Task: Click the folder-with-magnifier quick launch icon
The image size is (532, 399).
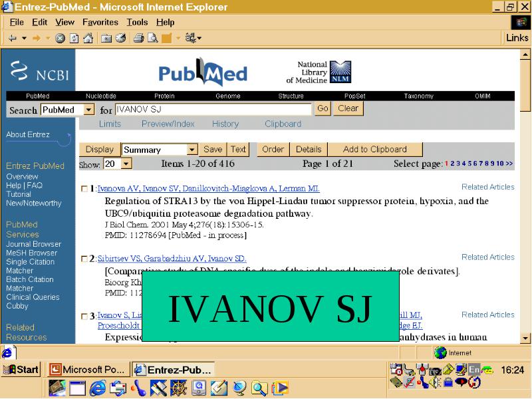Action: pyautogui.click(x=259, y=388)
